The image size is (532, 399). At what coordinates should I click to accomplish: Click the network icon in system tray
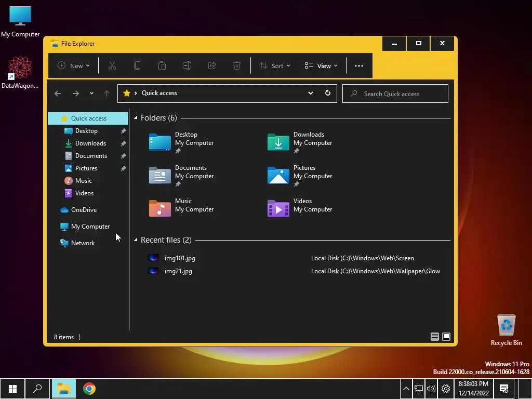(x=418, y=389)
